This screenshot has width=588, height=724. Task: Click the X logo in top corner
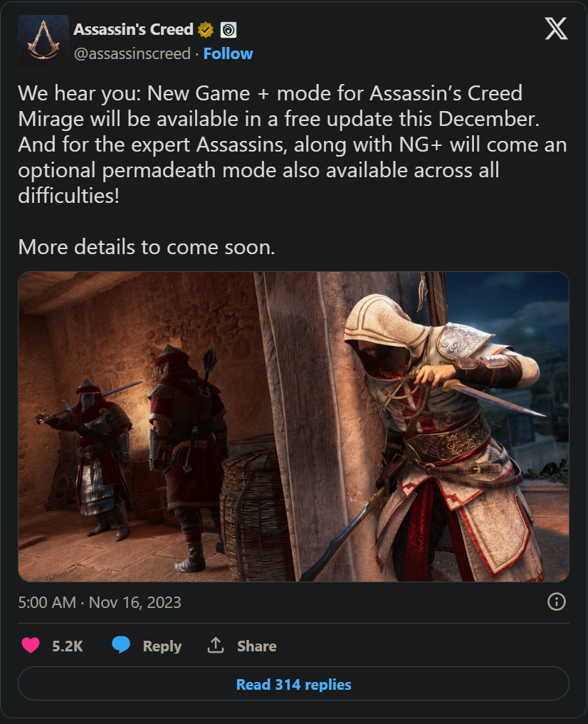click(x=556, y=28)
